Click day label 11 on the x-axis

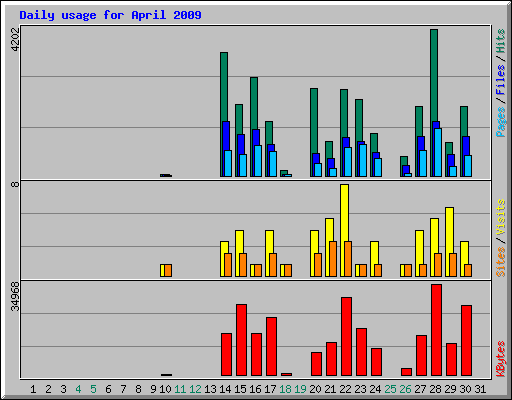coord(180,389)
